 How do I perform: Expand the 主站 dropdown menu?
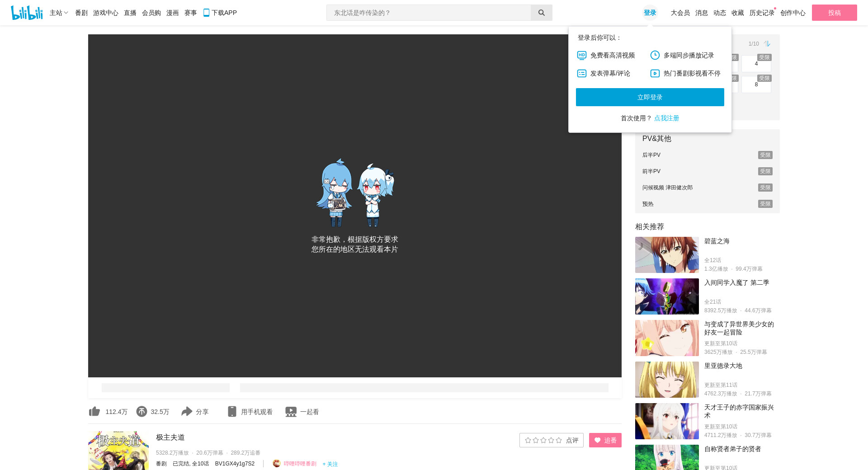(59, 13)
